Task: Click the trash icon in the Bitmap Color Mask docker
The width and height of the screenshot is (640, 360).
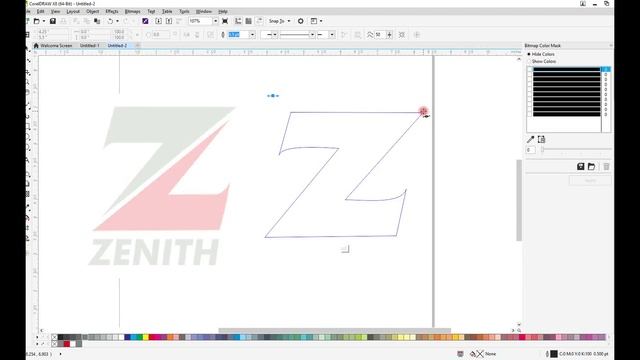Action: tap(606, 167)
